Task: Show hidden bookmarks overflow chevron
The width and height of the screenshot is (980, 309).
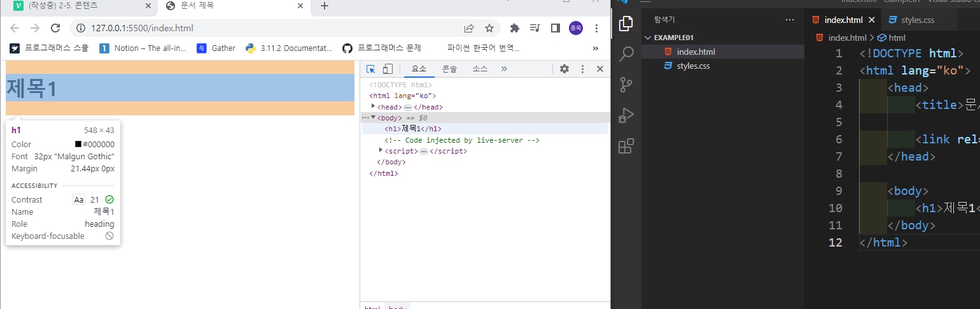Action: [596, 48]
